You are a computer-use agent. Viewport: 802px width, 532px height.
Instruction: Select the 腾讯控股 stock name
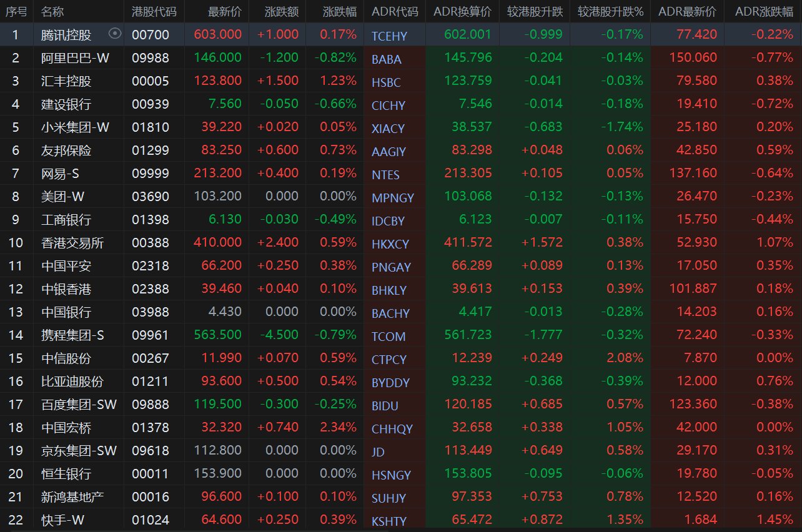click(66, 35)
